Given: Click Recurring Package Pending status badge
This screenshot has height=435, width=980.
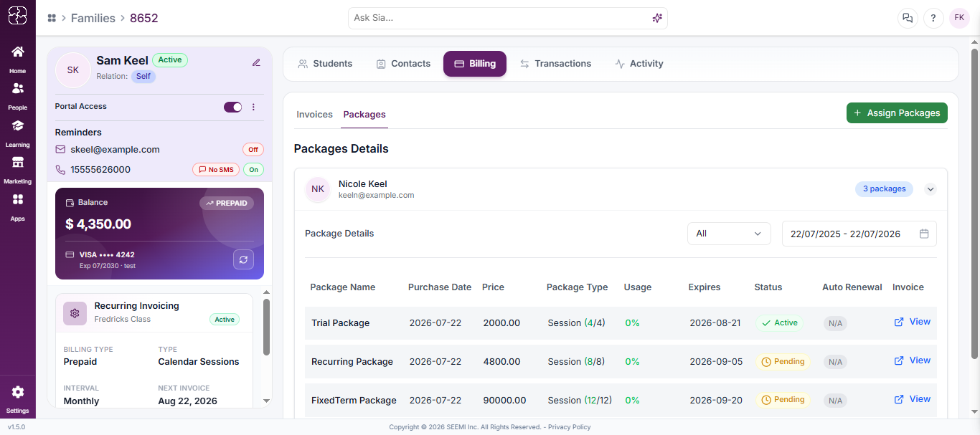Looking at the screenshot, I should (x=782, y=362).
